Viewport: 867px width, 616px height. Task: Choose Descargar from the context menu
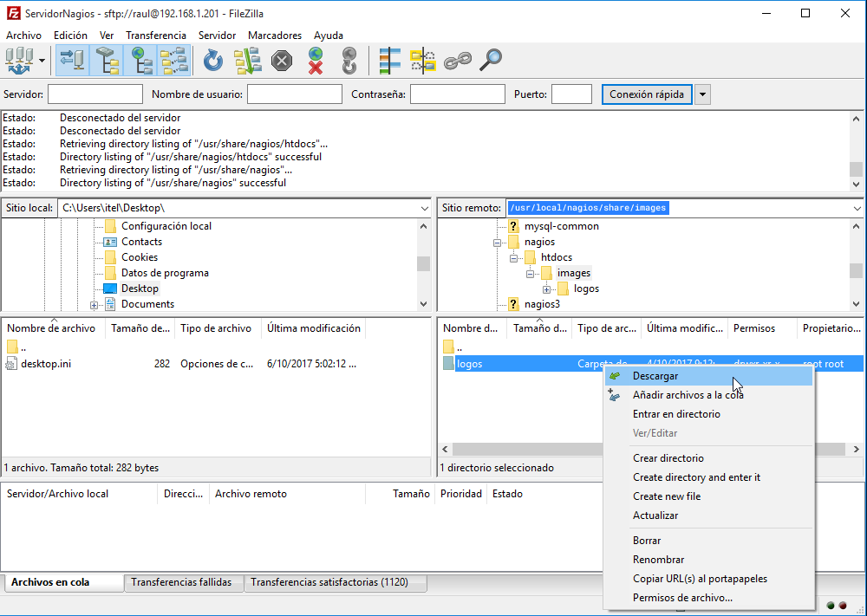pos(655,376)
